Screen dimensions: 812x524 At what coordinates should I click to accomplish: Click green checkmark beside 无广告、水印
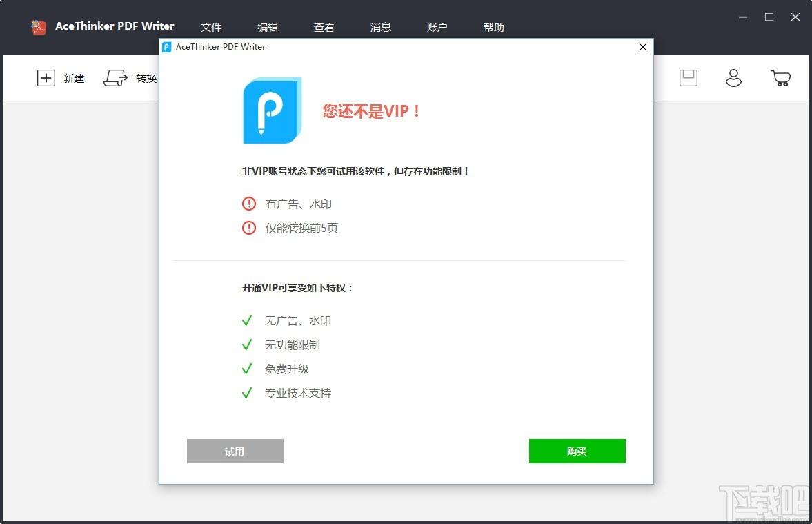(247, 321)
